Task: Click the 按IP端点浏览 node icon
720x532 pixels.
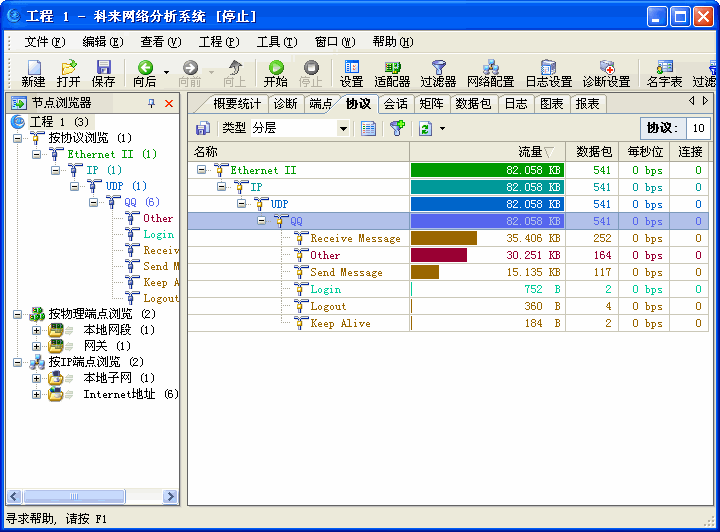Action: point(37,362)
